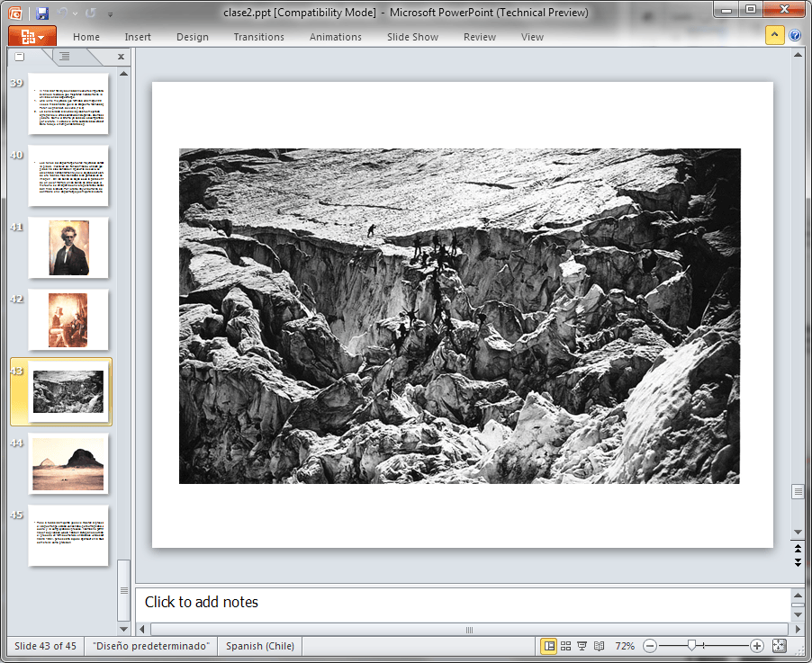Open the File menu dropdown button

click(32, 36)
